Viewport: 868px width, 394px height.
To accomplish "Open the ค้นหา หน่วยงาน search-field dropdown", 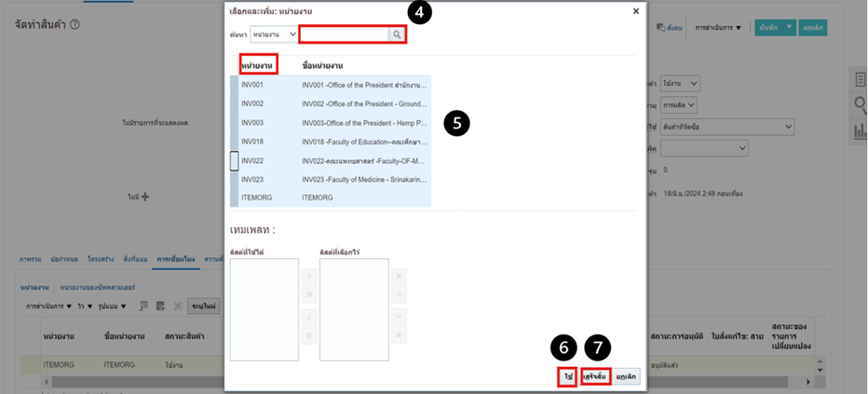I will pyautogui.click(x=274, y=34).
